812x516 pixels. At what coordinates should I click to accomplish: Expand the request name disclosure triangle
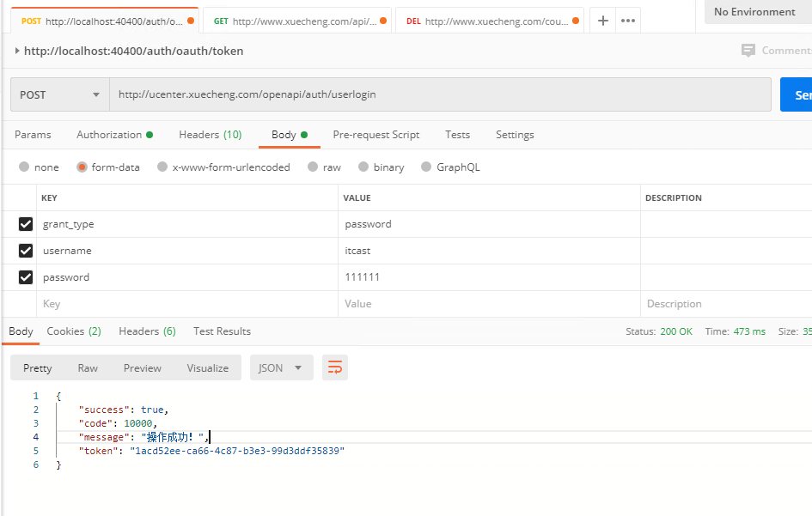coord(17,51)
